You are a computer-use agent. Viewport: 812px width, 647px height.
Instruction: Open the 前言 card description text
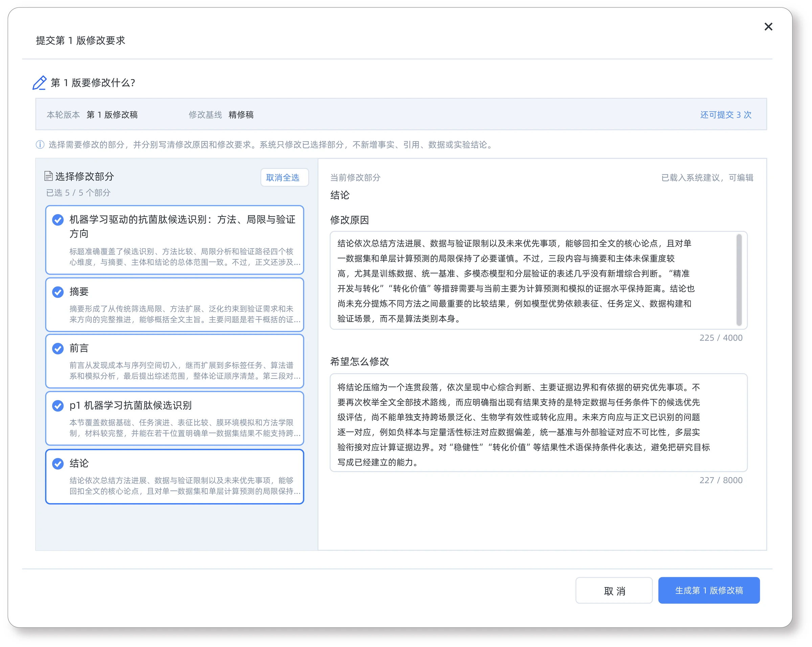(185, 370)
